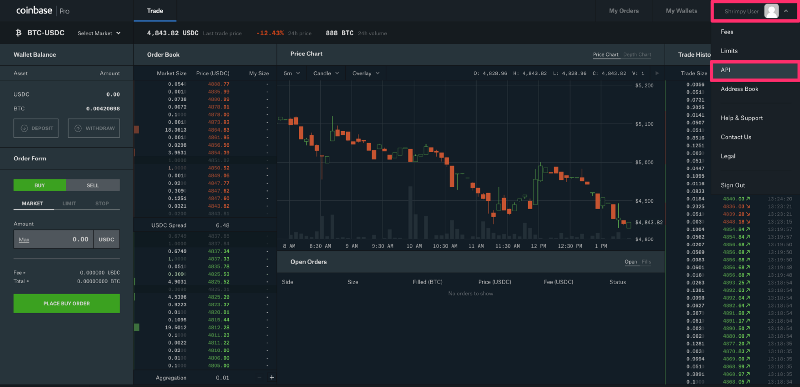The width and height of the screenshot is (800, 387).
Task: Click the Bitcoin icon beside BTC-USDC
Action: [x=18, y=33]
